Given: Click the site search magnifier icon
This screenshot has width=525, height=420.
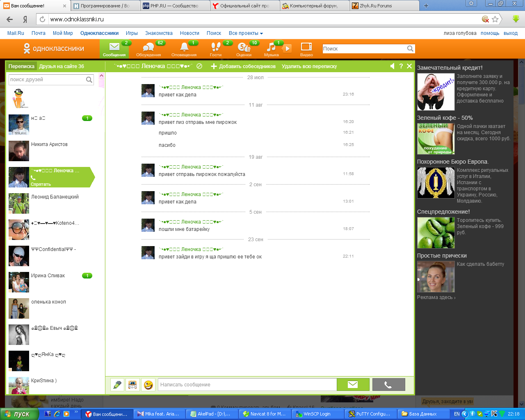Looking at the screenshot, I should (x=410, y=48).
